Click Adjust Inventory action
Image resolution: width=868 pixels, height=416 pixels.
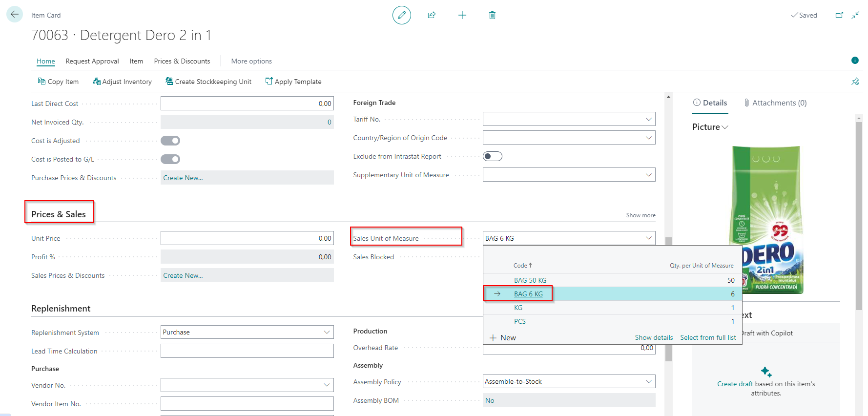tap(123, 82)
